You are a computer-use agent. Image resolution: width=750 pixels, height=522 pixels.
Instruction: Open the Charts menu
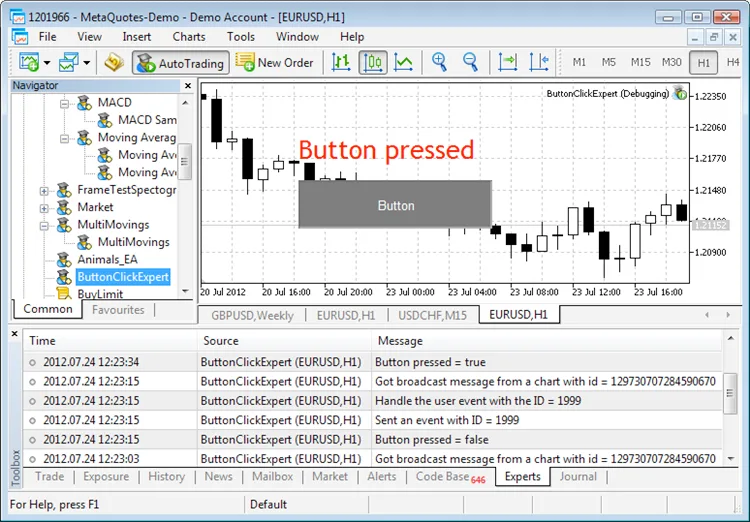[188, 37]
